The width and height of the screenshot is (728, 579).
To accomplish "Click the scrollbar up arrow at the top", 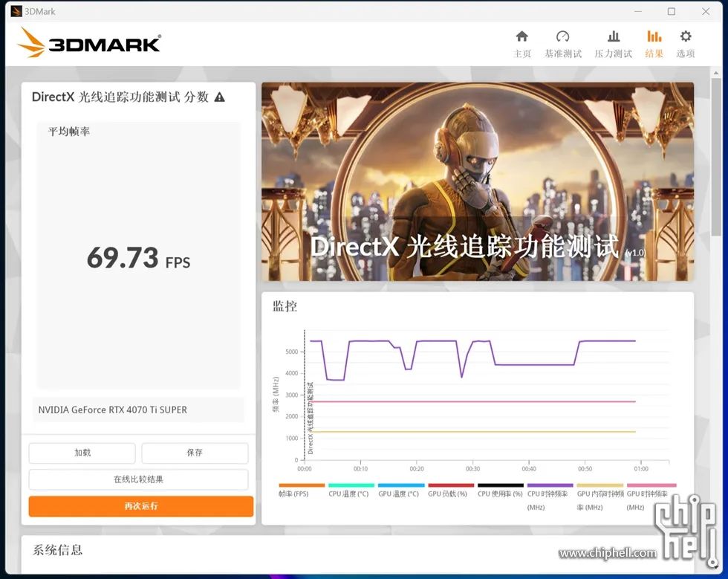I will pos(715,73).
